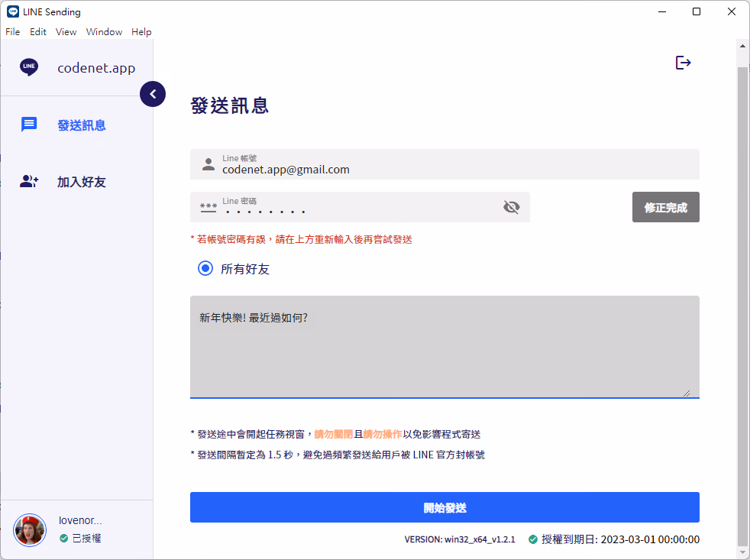Click the logout icon at top right
The image size is (750, 560).
[683, 63]
